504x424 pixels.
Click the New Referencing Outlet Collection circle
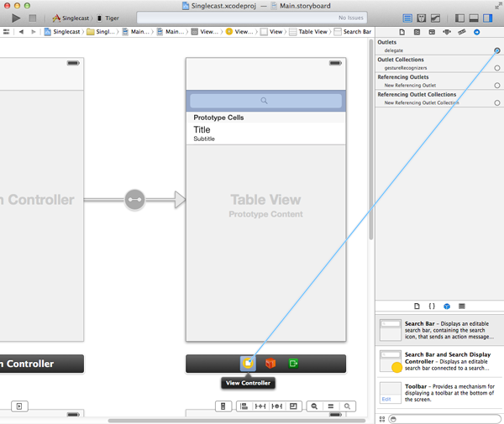click(497, 102)
